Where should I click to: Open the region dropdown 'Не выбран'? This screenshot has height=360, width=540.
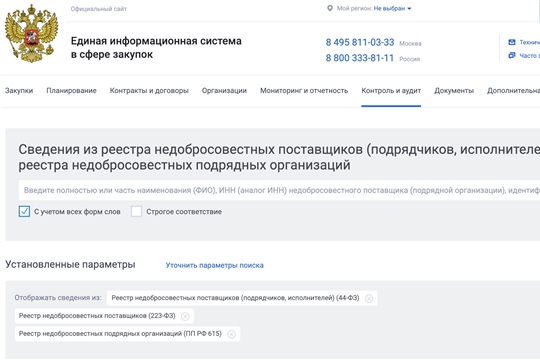point(392,9)
